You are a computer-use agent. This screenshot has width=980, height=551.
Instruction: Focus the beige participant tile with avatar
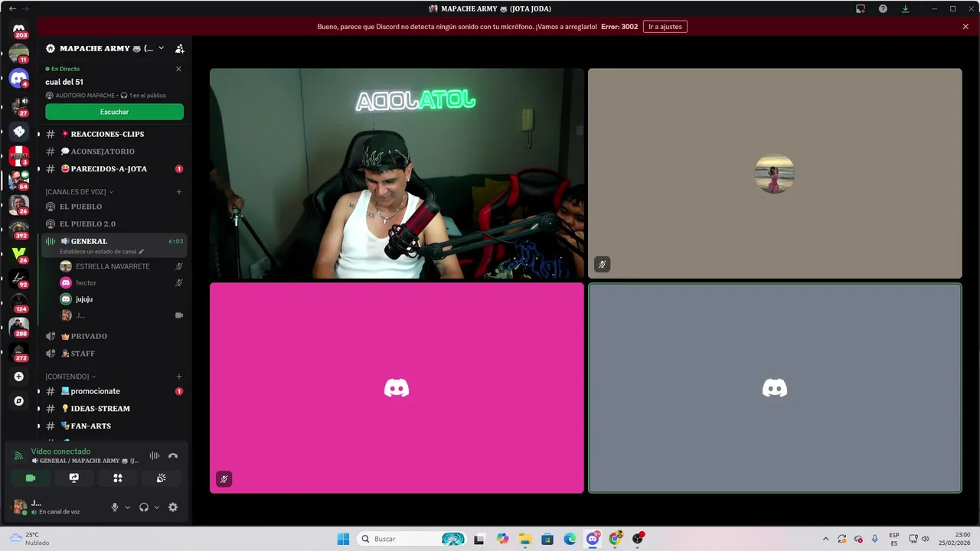pos(775,174)
